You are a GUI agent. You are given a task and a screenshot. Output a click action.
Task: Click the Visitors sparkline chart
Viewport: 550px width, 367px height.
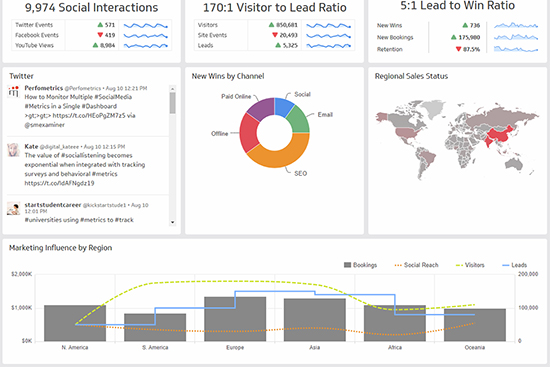[328, 26]
